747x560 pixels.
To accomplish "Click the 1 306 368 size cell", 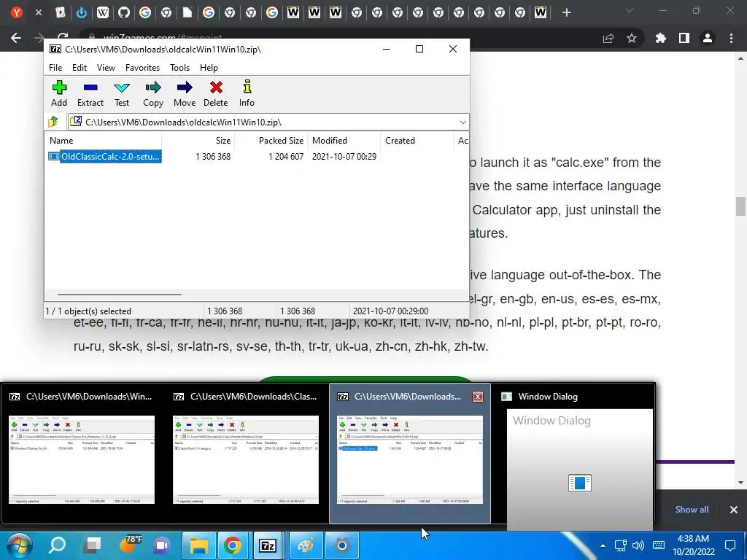I will (x=213, y=156).
